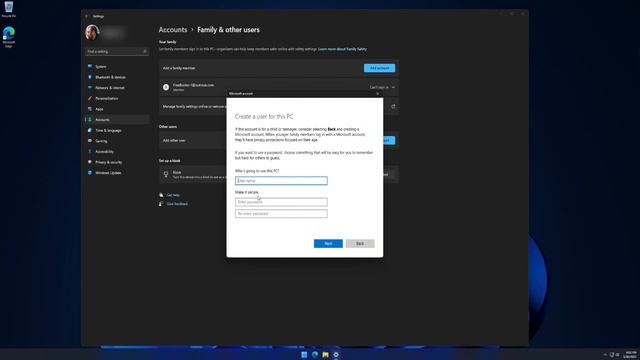Open Microsoft Edge desktop shortcut
640x360 pixels.
point(9,37)
